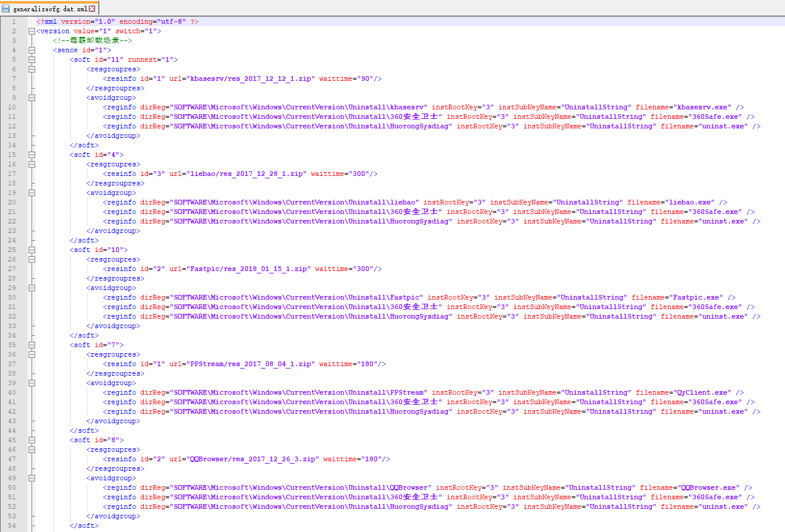
Task: Collapse the resgroupres block on line 6
Action: pos(31,69)
